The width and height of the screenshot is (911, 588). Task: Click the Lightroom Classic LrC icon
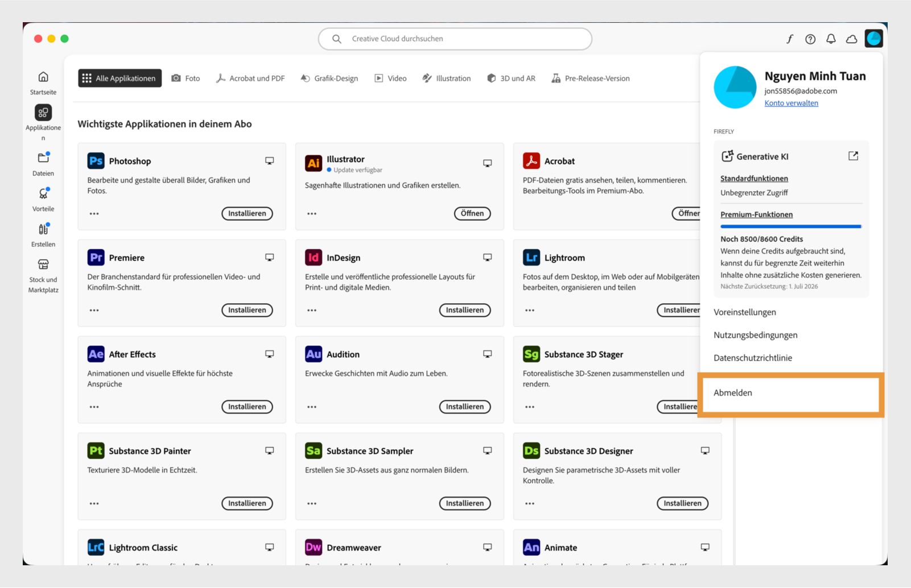pos(96,548)
